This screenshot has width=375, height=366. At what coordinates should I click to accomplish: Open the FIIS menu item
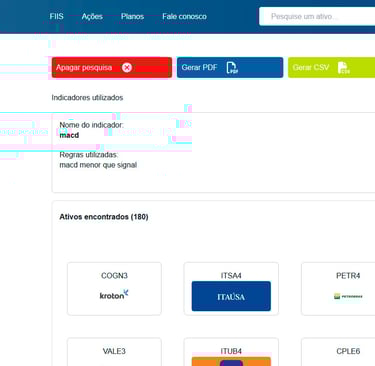[56, 16]
